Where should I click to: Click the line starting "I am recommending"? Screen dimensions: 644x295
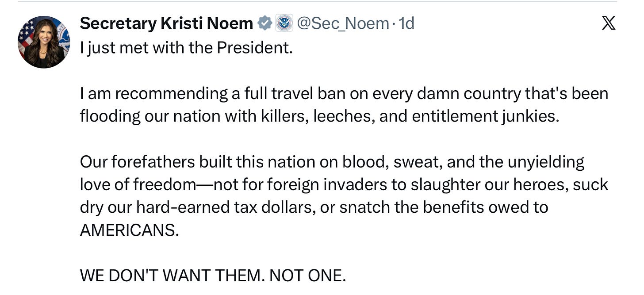(x=344, y=93)
